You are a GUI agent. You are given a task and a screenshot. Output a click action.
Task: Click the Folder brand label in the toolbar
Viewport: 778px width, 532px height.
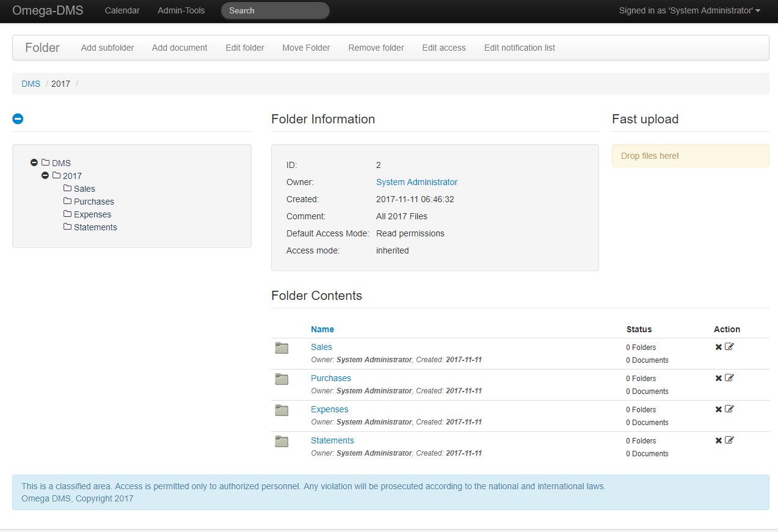42,48
